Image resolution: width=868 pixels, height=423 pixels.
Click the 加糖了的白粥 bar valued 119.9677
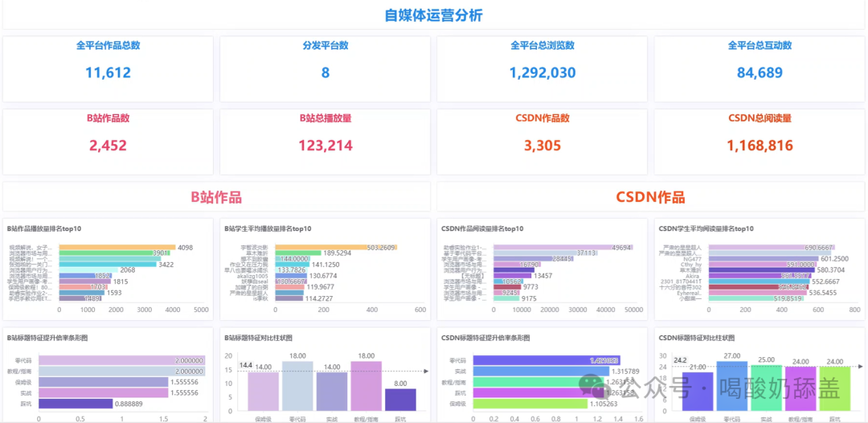click(x=289, y=287)
